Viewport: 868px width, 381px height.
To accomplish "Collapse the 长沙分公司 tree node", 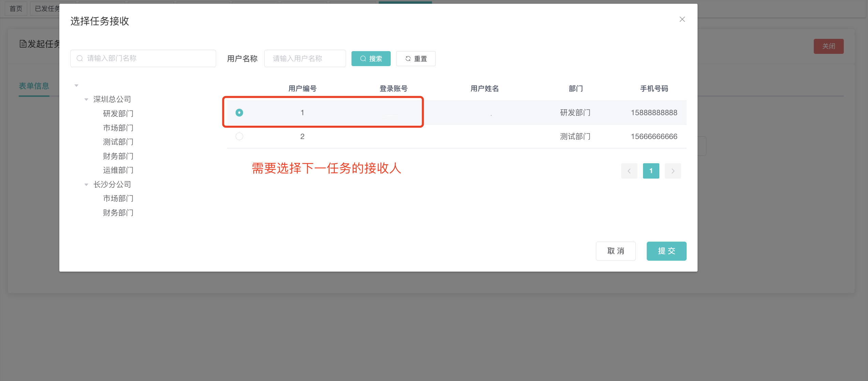I will [x=86, y=184].
